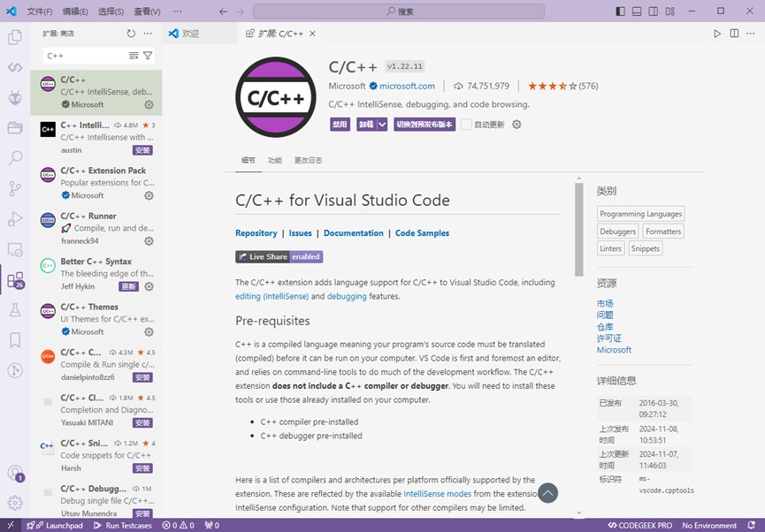Open the Explorer view in activity bar

click(x=15, y=37)
